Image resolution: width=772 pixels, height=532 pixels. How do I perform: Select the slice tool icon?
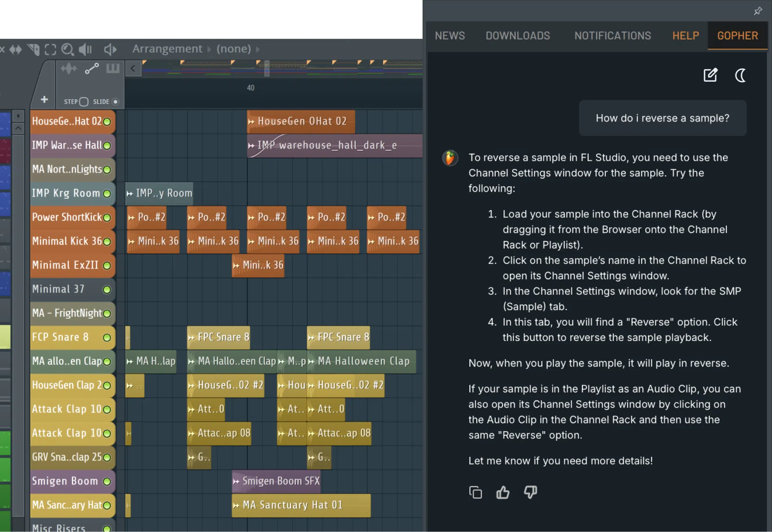tap(33, 50)
